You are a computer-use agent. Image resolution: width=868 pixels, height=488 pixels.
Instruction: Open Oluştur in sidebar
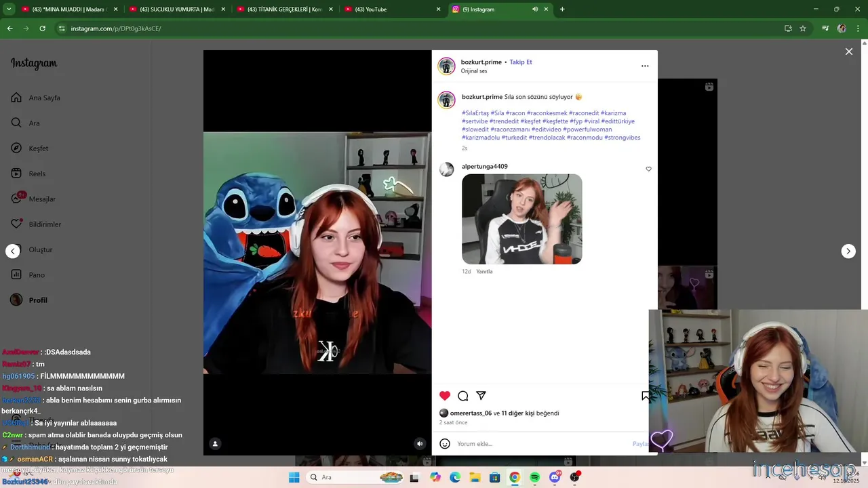pyautogui.click(x=32, y=249)
